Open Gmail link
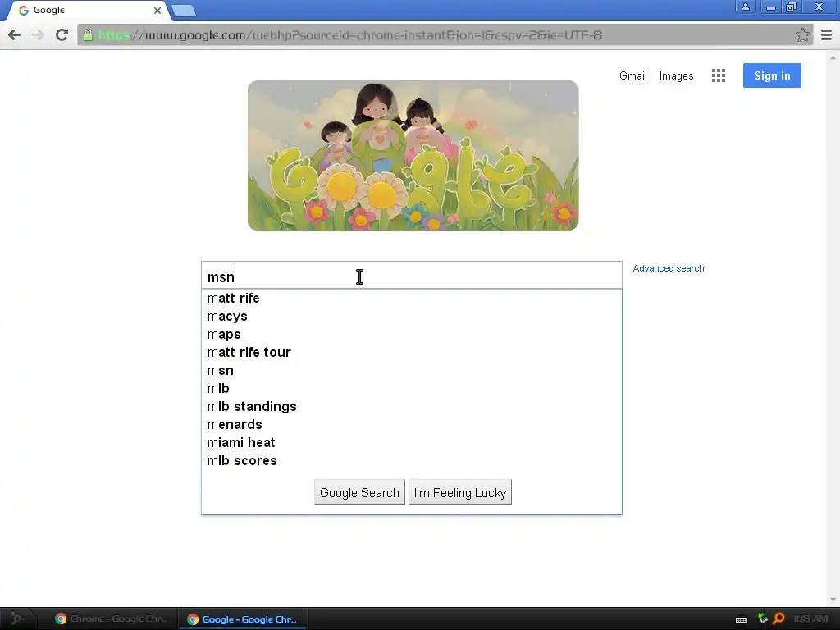This screenshot has width=840, height=630. [632, 75]
